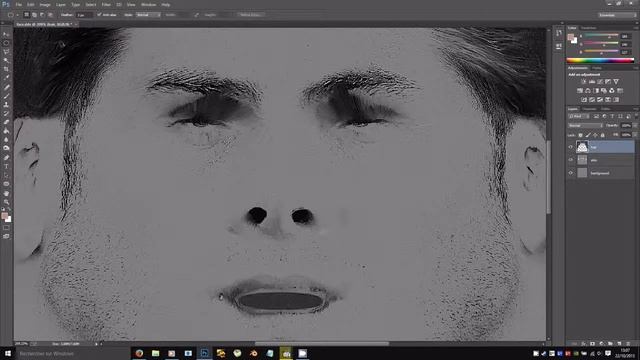The image size is (640, 360).
Task: Select the Paint Bucket tool
Action: pos(6,131)
